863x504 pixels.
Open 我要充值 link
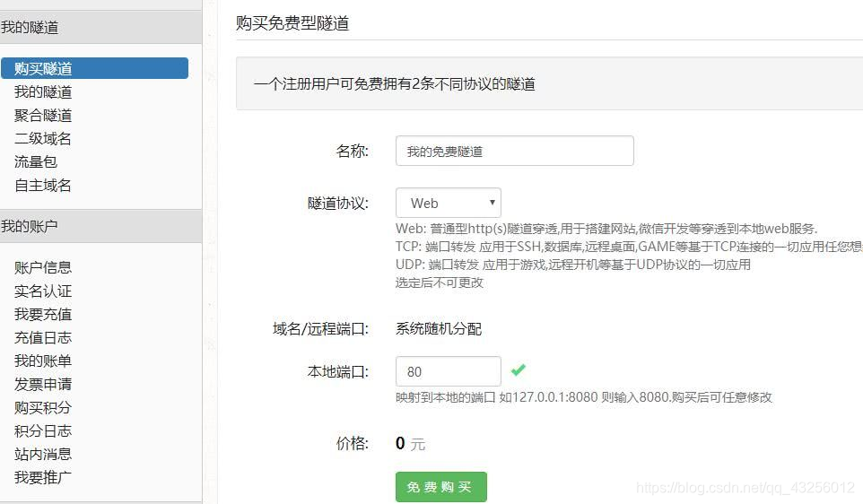pyautogui.click(x=43, y=314)
